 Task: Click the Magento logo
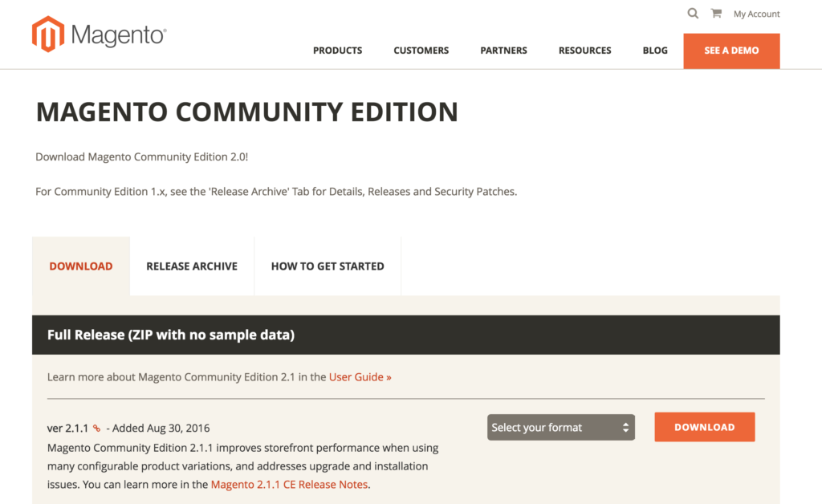point(98,34)
